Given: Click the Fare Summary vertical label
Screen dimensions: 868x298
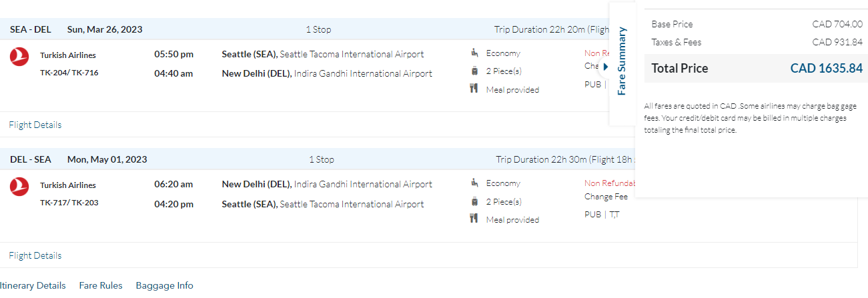Looking at the screenshot, I should [622, 61].
